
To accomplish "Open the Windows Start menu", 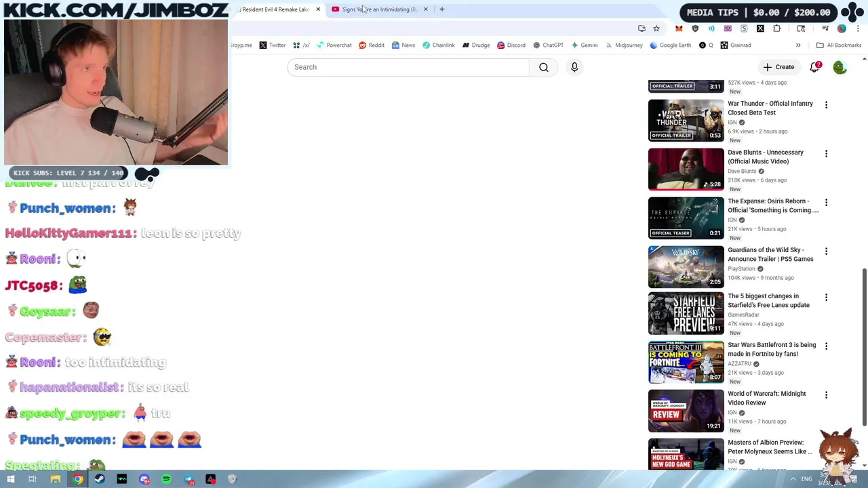I will pos(10,479).
